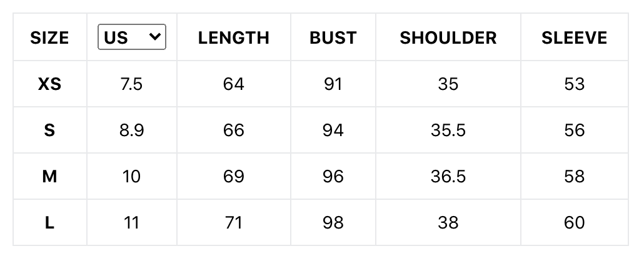Click the sleeve value 60 cell
This screenshot has height=266, width=644.
(574, 223)
